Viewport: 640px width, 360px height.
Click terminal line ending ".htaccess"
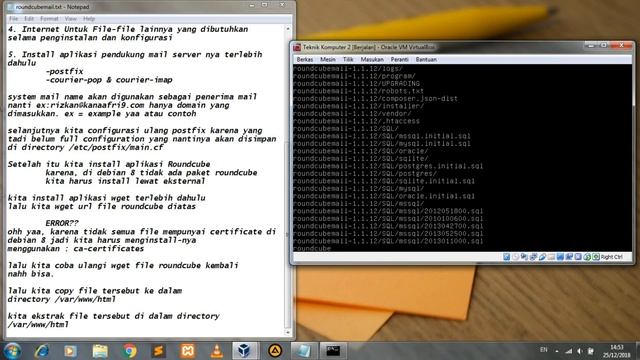click(x=356, y=121)
